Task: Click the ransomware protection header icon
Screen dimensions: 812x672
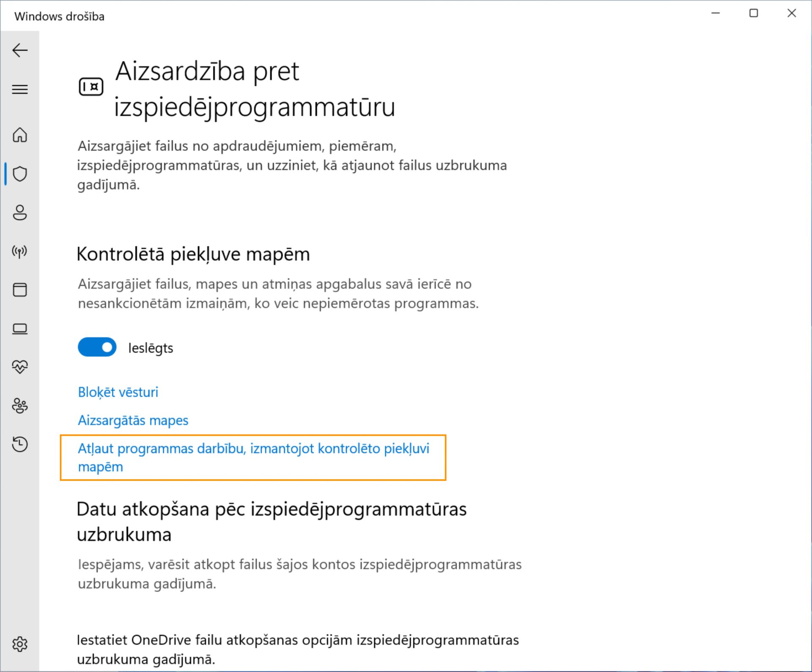Action: coord(91,87)
